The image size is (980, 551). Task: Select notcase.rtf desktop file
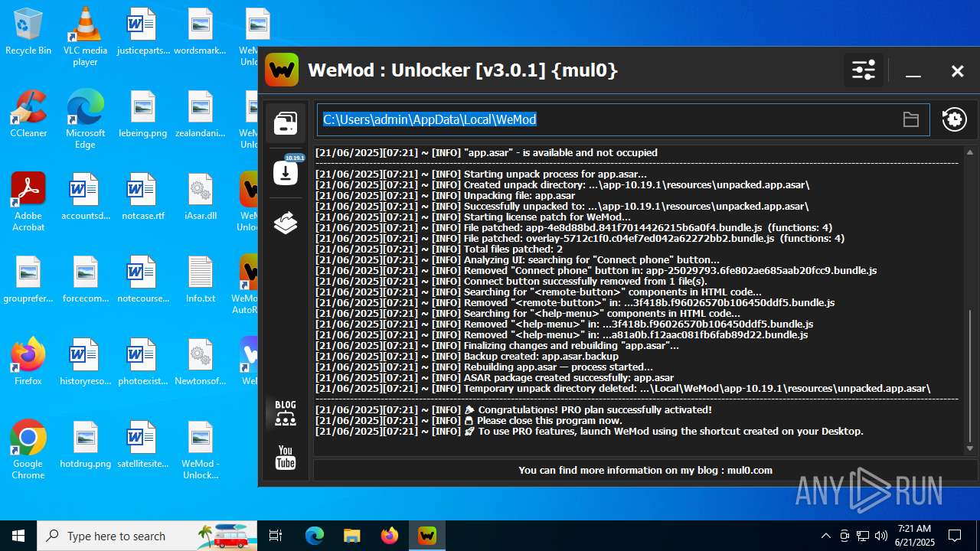pyautogui.click(x=142, y=198)
